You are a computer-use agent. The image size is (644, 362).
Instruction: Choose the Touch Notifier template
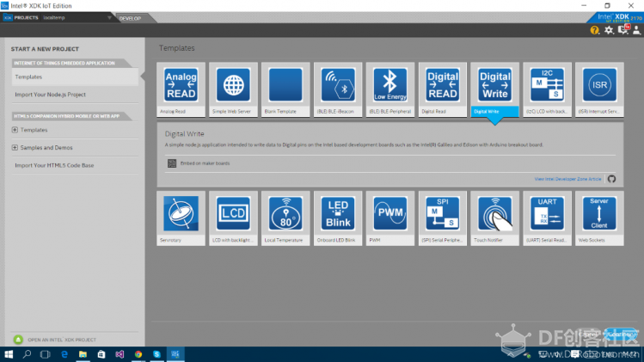[495, 218]
